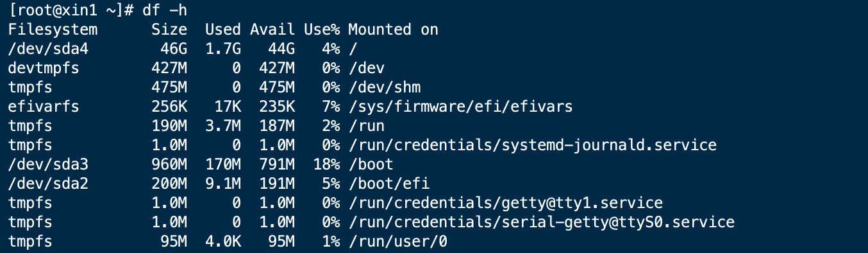Click the /sys/firmware/efi/efivars mount path
868x253 pixels.
coord(460,107)
